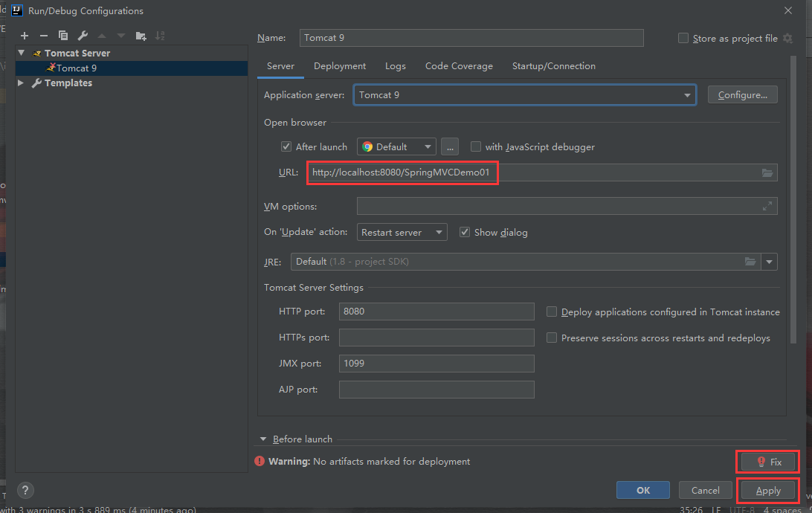Close the Run/Debug Configurations dialog
The width and height of the screenshot is (812, 513).
coord(788,10)
